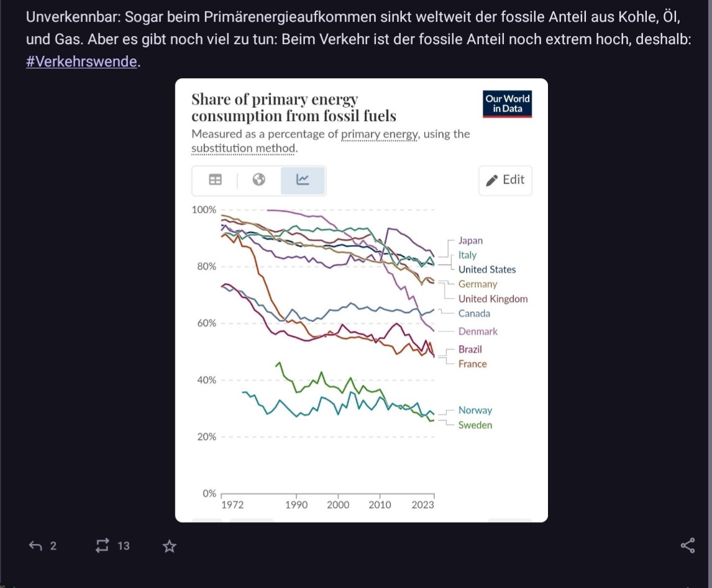Open the #Verkehrswende hashtag link
The width and height of the screenshot is (712, 588).
click(x=81, y=62)
